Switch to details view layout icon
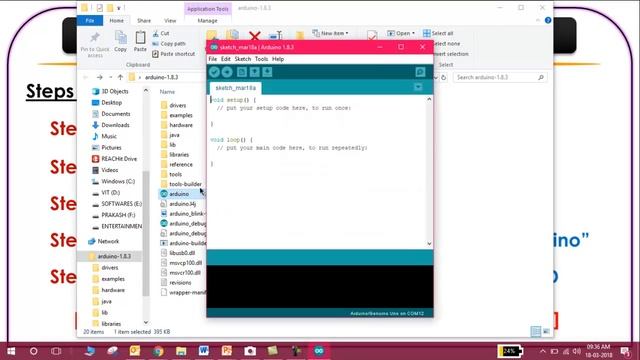 point(536,331)
